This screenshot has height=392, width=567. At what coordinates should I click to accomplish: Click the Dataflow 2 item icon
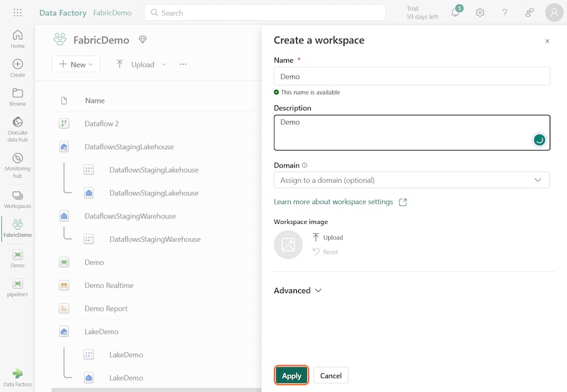click(x=64, y=123)
